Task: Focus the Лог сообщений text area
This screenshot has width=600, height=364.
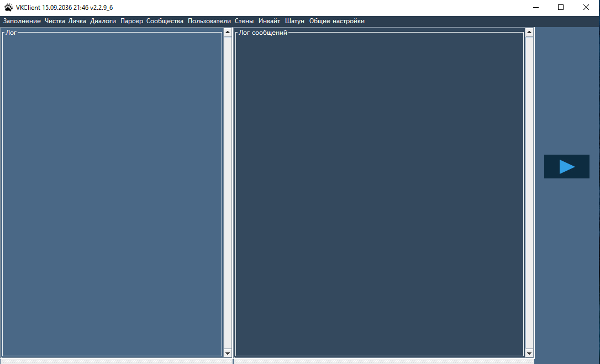Action: pos(379,193)
